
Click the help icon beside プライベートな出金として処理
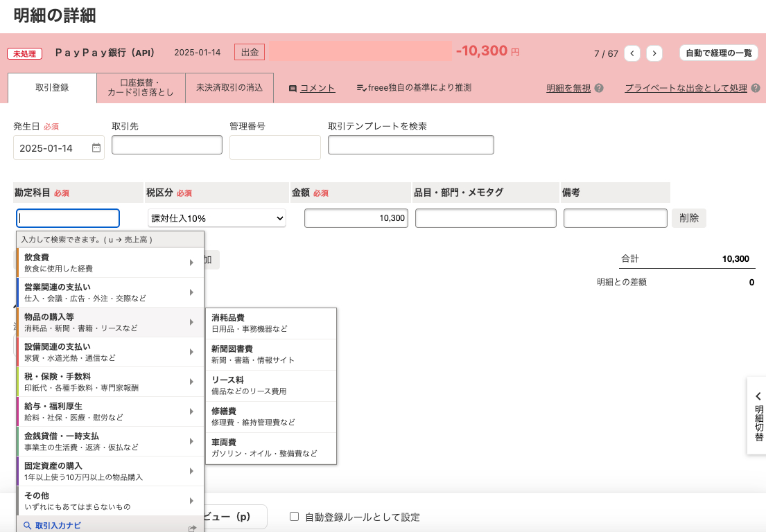[x=755, y=88]
